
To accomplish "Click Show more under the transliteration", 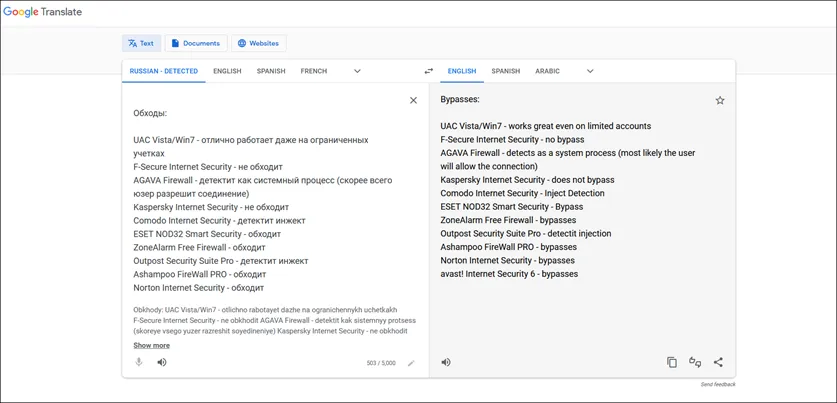I will point(152,345).
